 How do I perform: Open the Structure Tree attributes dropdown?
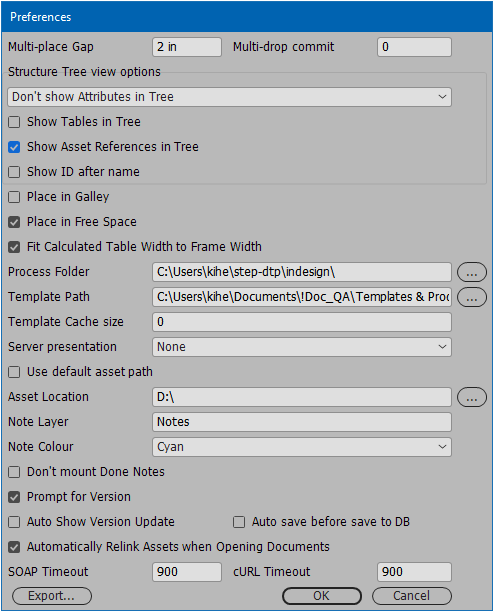229,97
